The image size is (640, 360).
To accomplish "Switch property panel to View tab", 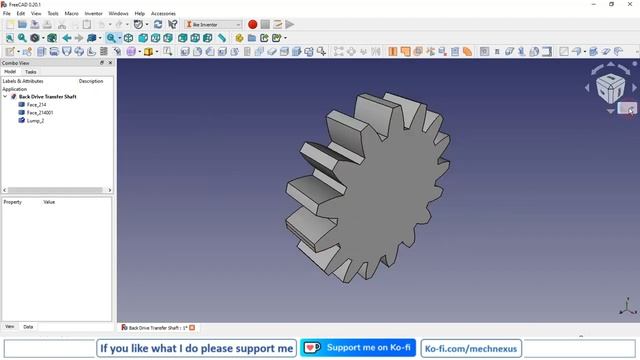I will point(10,327).
